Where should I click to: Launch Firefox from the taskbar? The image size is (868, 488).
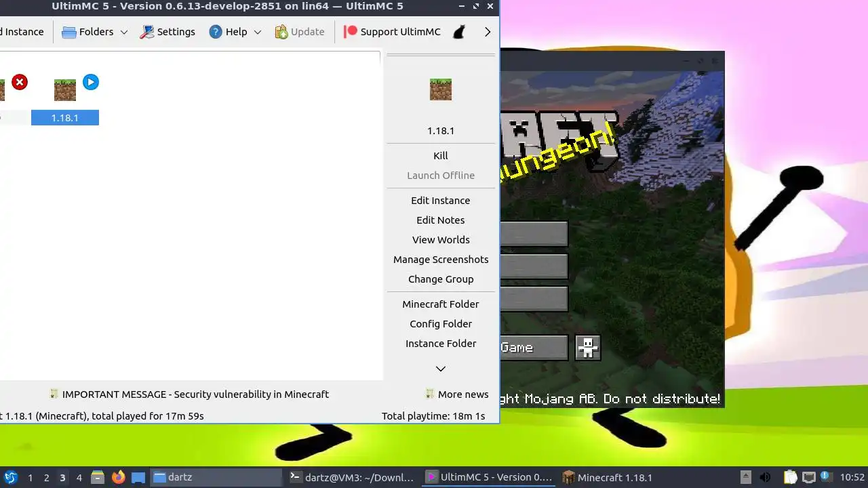coord(119,477)
